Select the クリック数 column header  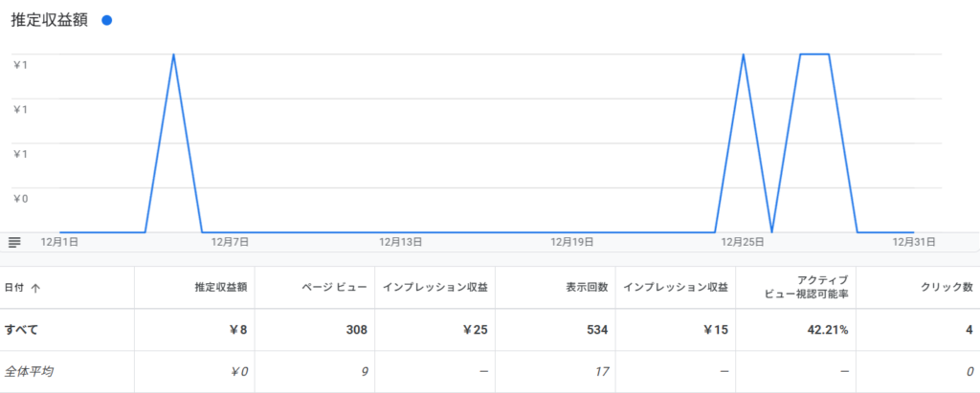pos(946,287)
